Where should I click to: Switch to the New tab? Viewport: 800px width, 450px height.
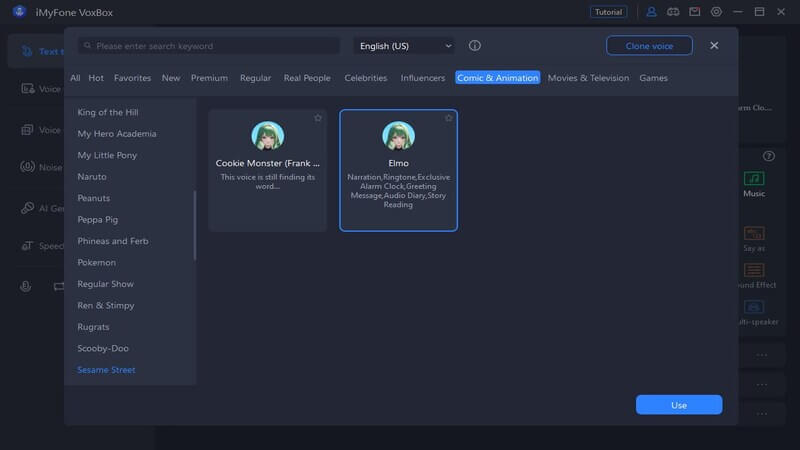[x=171, y=78]
